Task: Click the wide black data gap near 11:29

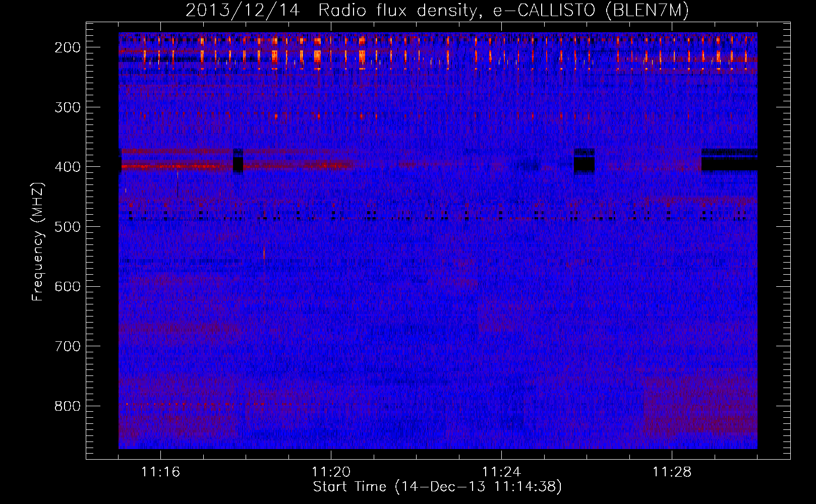Action: pos(729,164)
